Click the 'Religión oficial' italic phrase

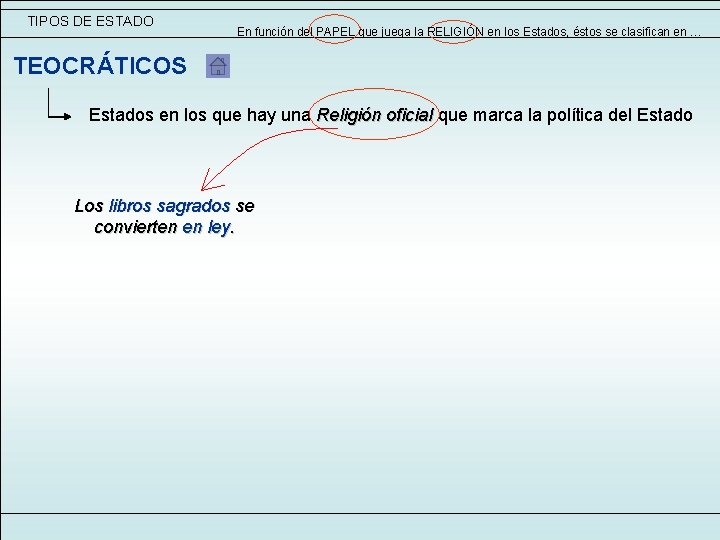pos(375,115)
